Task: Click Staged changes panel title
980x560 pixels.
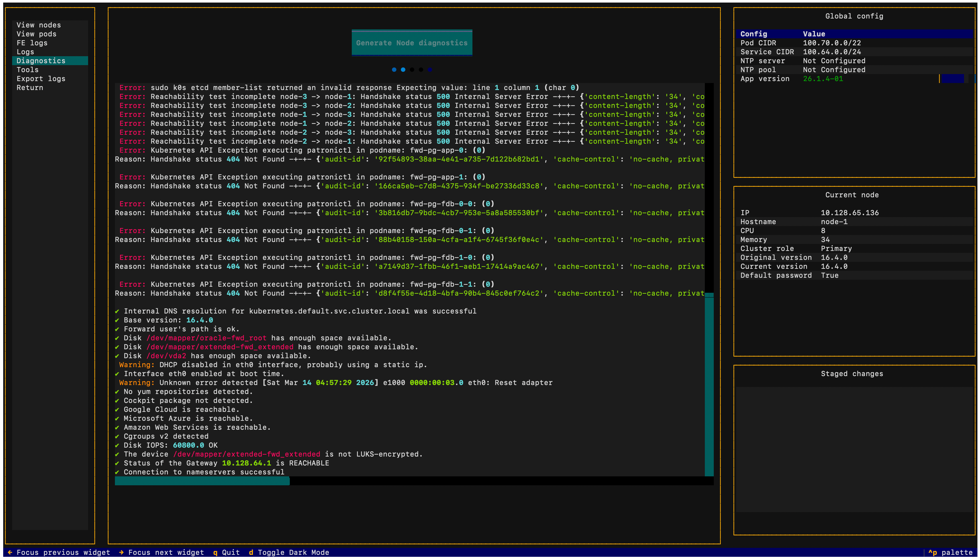Action: [x=852, y=374]
